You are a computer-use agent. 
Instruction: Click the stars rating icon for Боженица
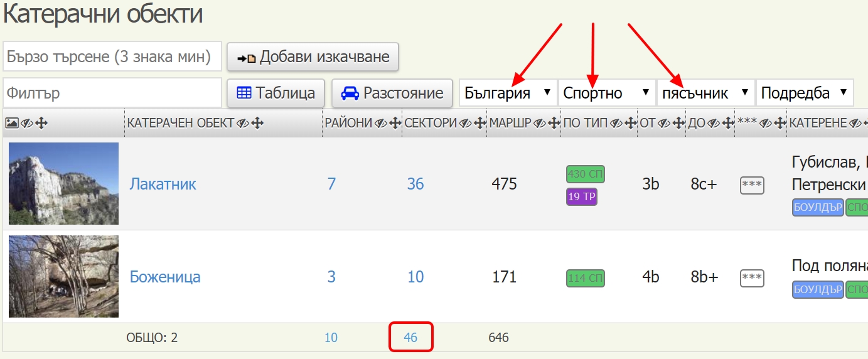coord(752,277)
